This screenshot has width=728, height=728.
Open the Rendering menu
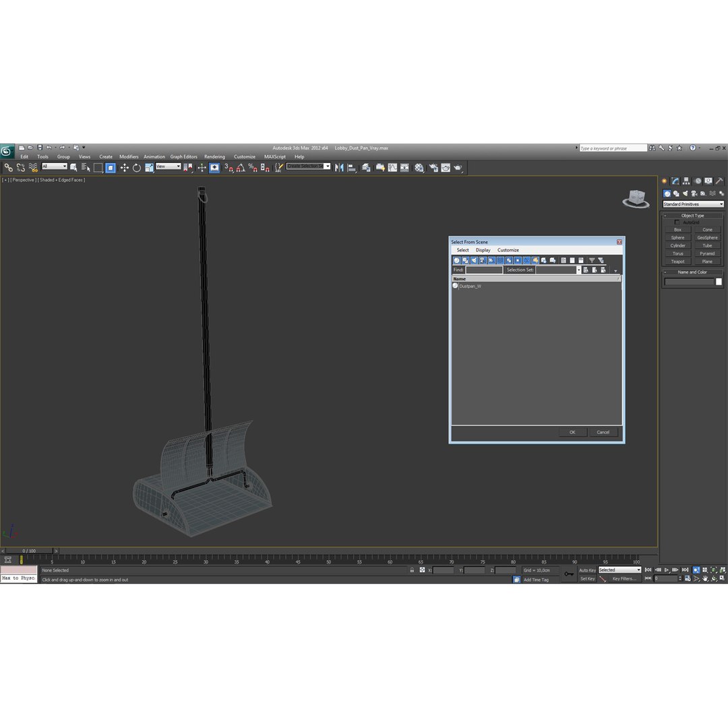(x=214, y=157)
